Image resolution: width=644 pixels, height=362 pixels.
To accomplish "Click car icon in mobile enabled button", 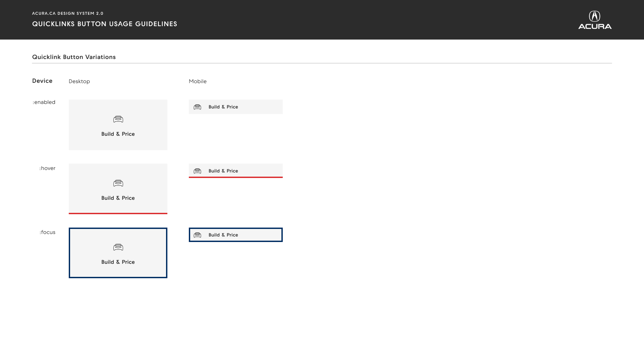I will pyautogui.click(x=197, y=107).
